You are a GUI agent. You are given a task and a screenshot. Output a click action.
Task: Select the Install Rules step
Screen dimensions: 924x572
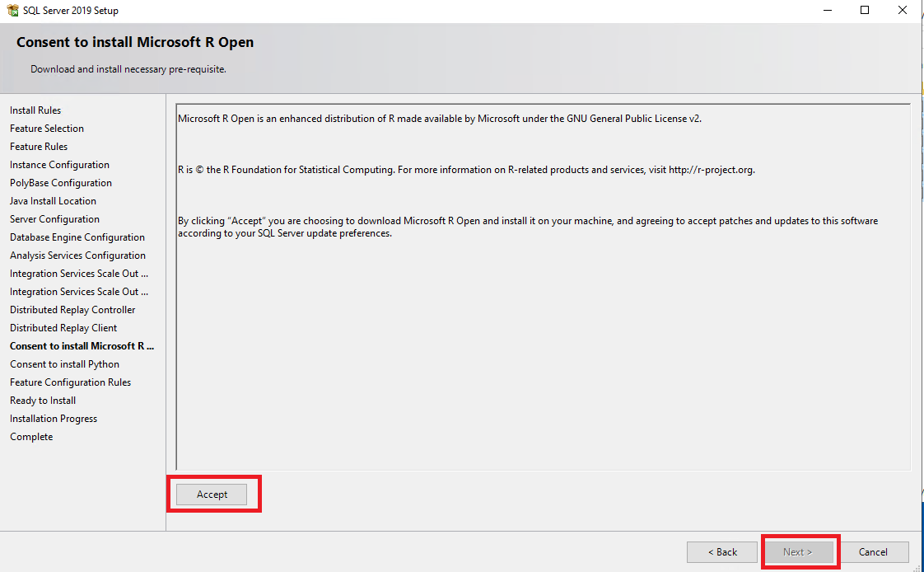[x=35, y=110]
